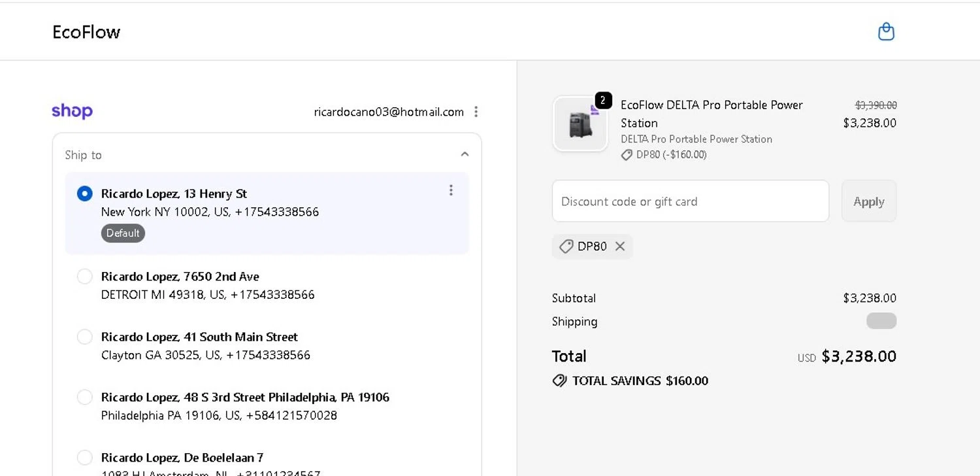The image size is (980, 476).
Task: Click the Ship to heading
Action: (x=83, y=155)
